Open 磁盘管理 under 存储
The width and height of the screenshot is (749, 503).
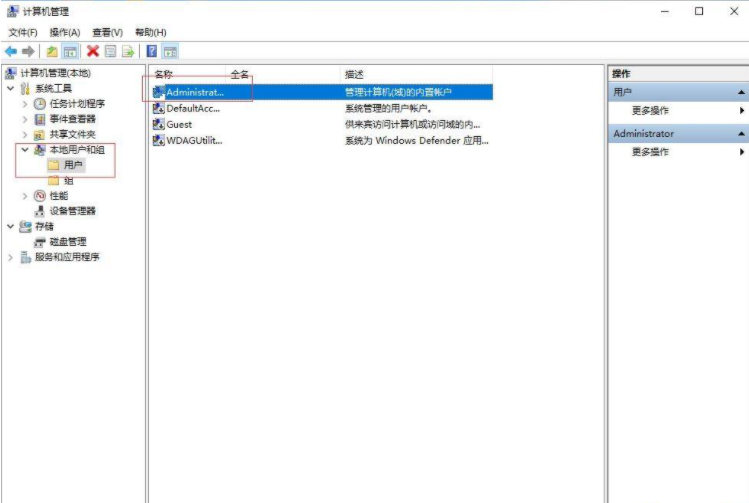68,242
